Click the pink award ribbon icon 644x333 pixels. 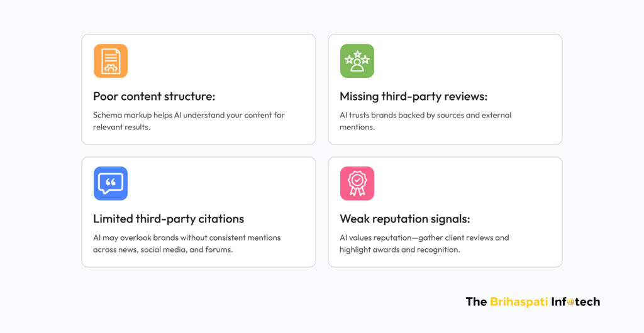357,183
